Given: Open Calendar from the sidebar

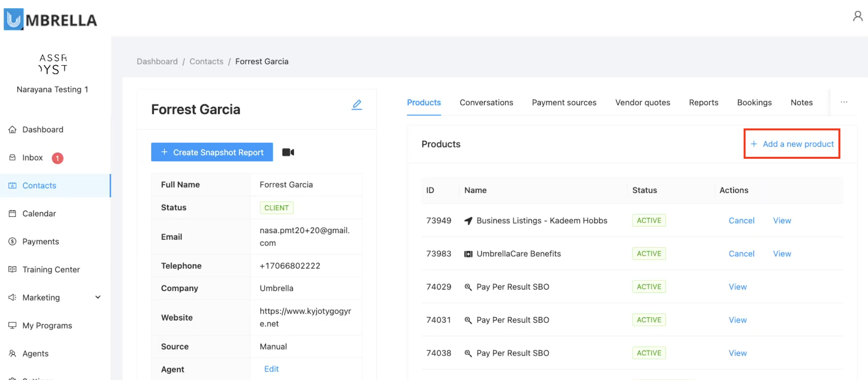Looking at the screenshot, I should click(x=39, y=214).
